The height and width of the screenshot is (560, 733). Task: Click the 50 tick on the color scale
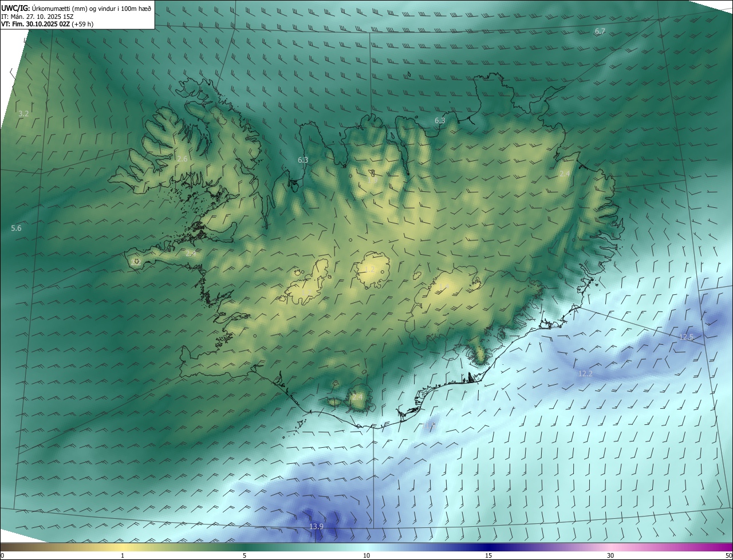pyautogui.click(x=728, y=555)
